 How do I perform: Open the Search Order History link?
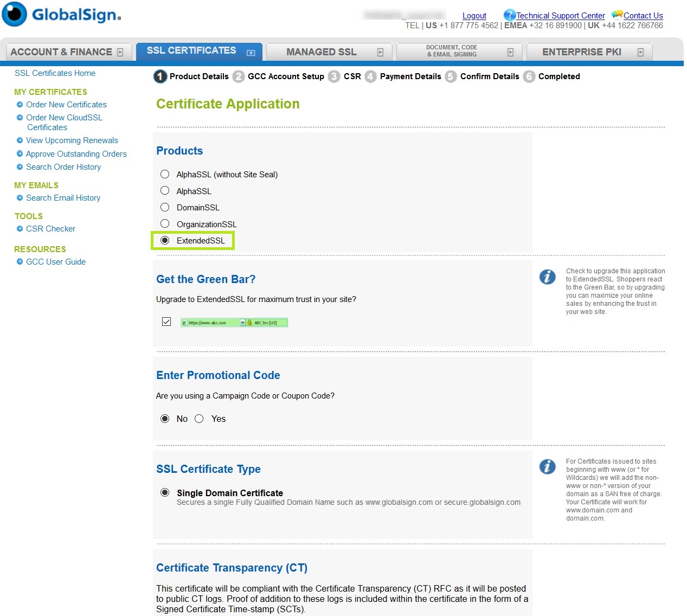[63, 167]
